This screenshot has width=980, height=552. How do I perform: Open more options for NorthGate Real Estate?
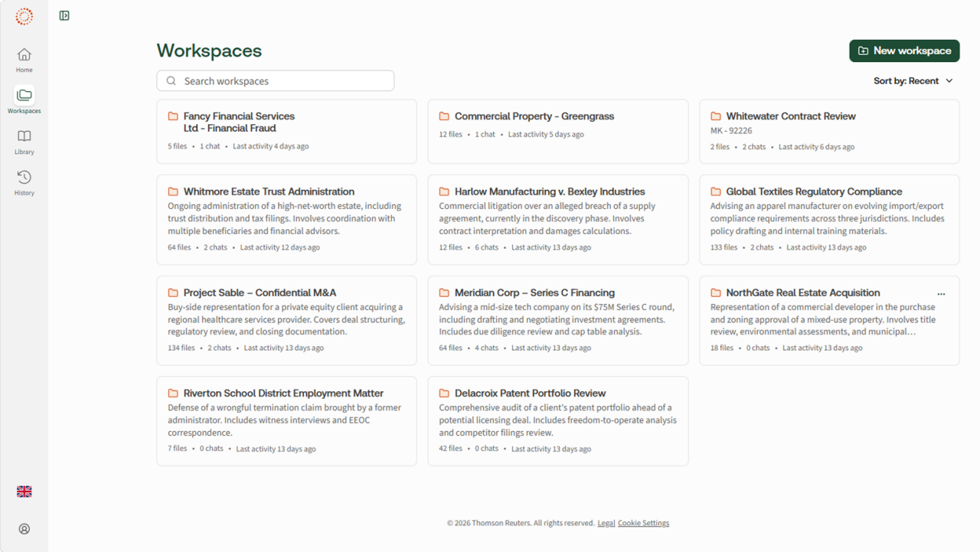pyautogui.click(x=941, y=294)
